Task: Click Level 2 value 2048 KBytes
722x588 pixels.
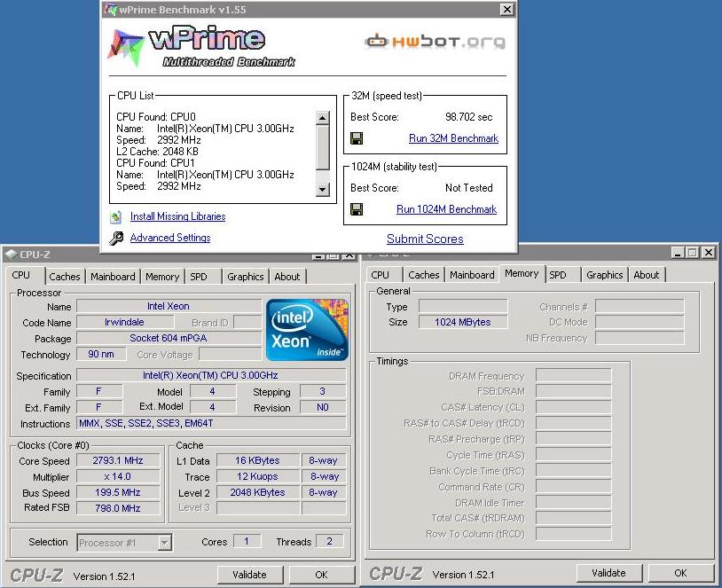Action: (258, 492)
